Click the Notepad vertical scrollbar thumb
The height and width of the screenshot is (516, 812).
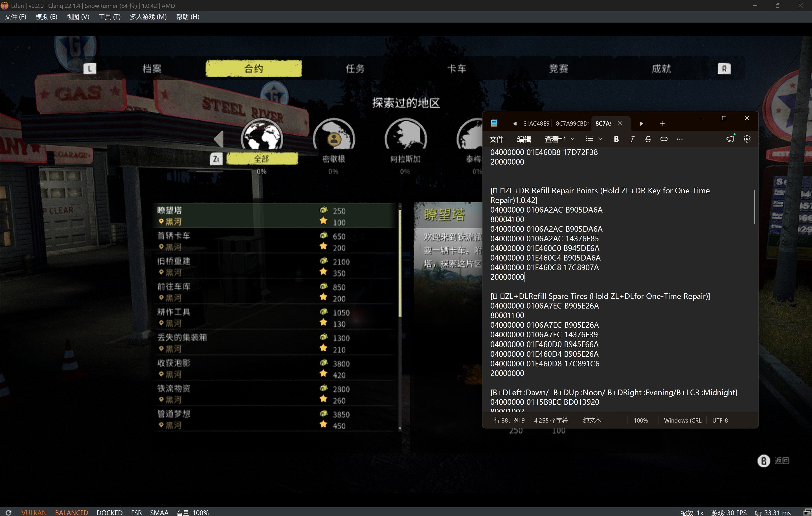754,207
